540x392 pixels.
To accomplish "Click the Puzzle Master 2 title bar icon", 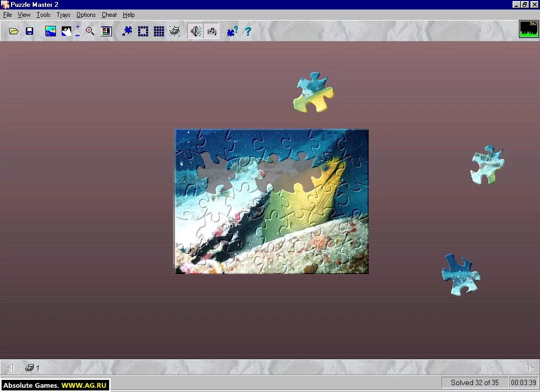I will click(x=5, y=4).
